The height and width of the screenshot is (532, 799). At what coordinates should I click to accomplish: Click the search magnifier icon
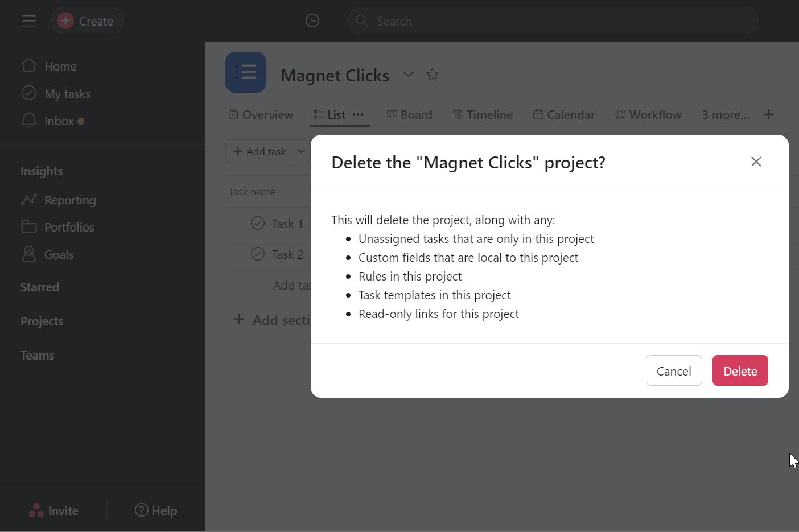tap(361, 20)
